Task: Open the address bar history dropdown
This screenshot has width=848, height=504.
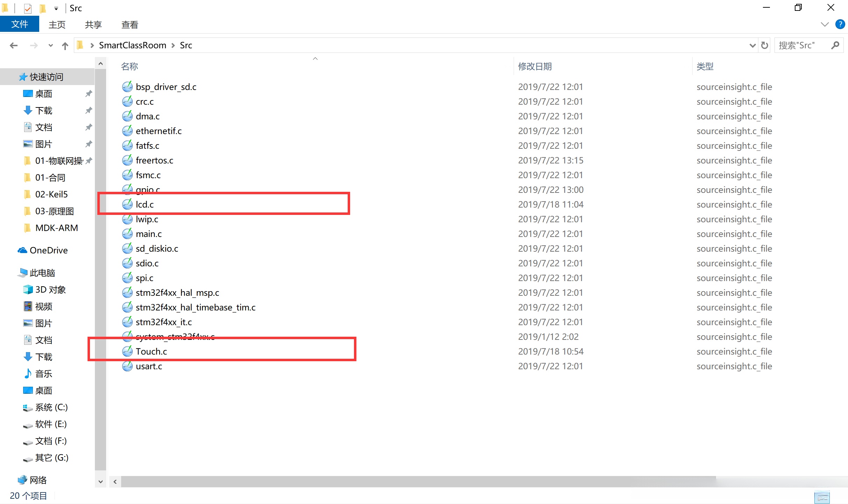Action: click(x=752, y=45)
